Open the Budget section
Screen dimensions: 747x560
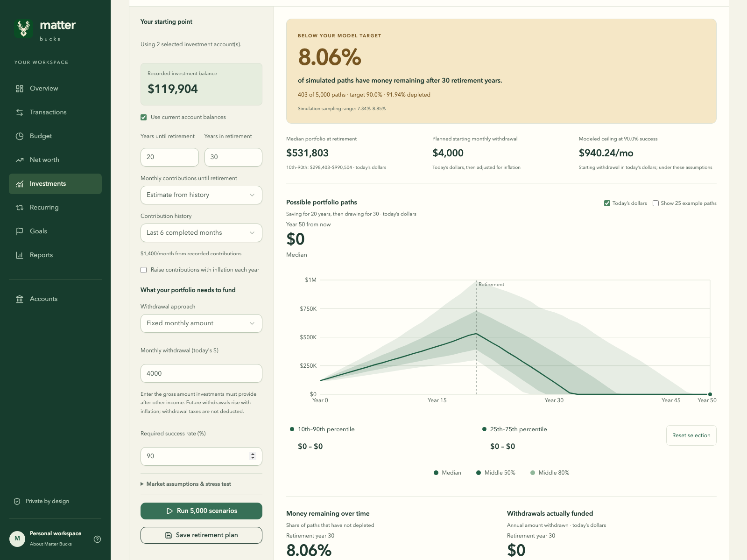pyautogui.click(x=55, y=136)
